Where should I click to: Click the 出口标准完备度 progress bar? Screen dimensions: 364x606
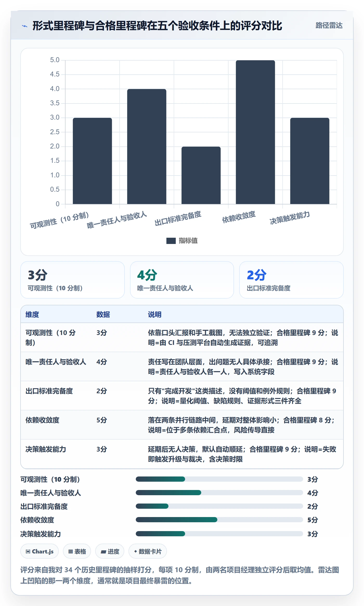[x=219, y=506]
